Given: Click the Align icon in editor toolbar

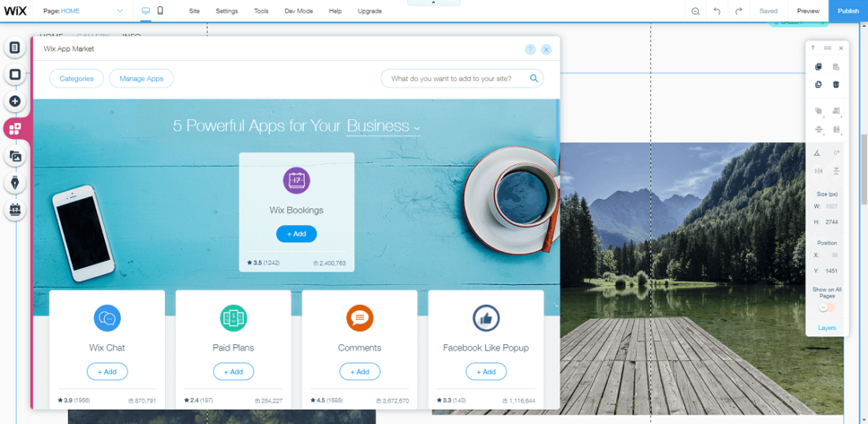Looking at the screenshot, I should [836, 111].
